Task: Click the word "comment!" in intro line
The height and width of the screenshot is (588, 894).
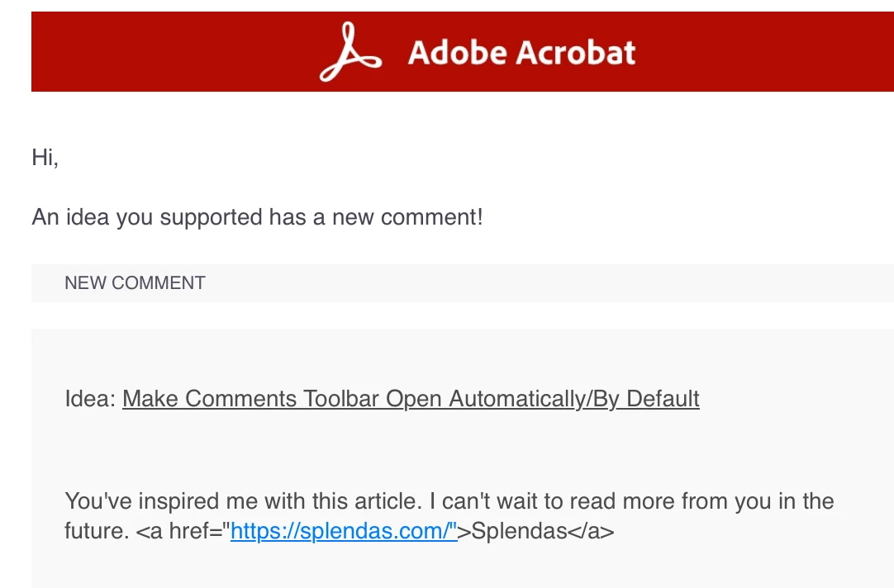Action: click(431, 217)
